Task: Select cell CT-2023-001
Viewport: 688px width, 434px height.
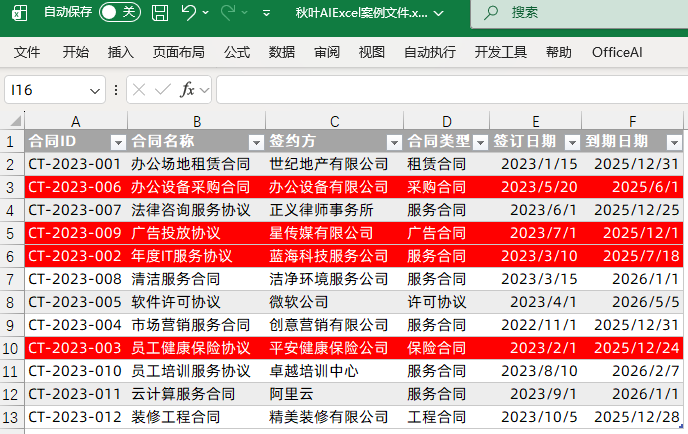Action: pyautogui.click(x=76, y=164)
